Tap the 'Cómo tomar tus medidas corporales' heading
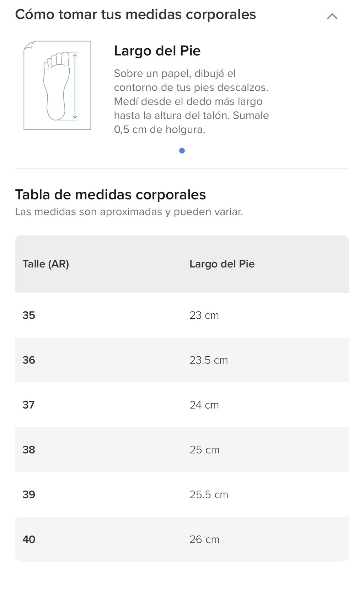The image size is (364, 595). 135,15
